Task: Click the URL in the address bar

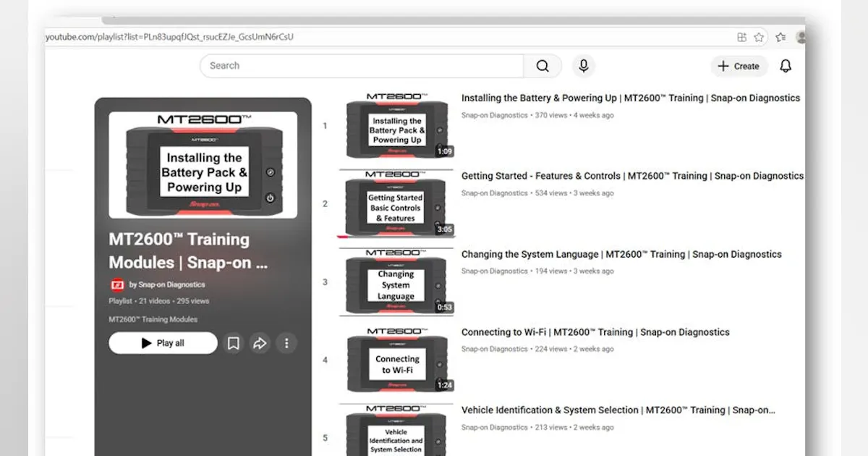Action: pos(169,37)
